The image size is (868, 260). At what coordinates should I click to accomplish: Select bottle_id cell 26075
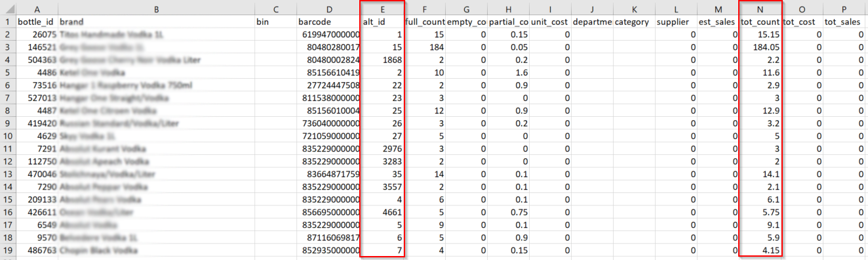point(37,34)
